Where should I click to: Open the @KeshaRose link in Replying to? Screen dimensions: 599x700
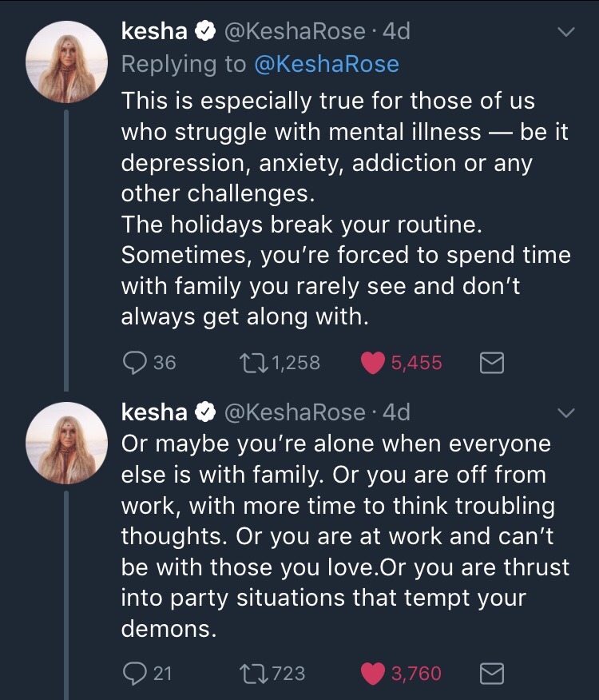pos(326,65)
